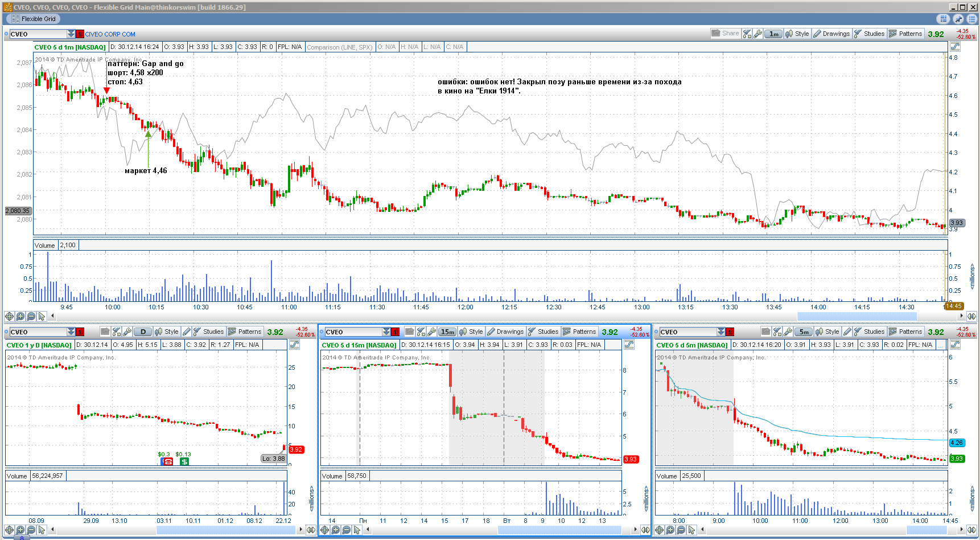The width and height of the screenshot is (980, 540).
Task: Select the 1m timeframe button
Action: coord(773,34)
